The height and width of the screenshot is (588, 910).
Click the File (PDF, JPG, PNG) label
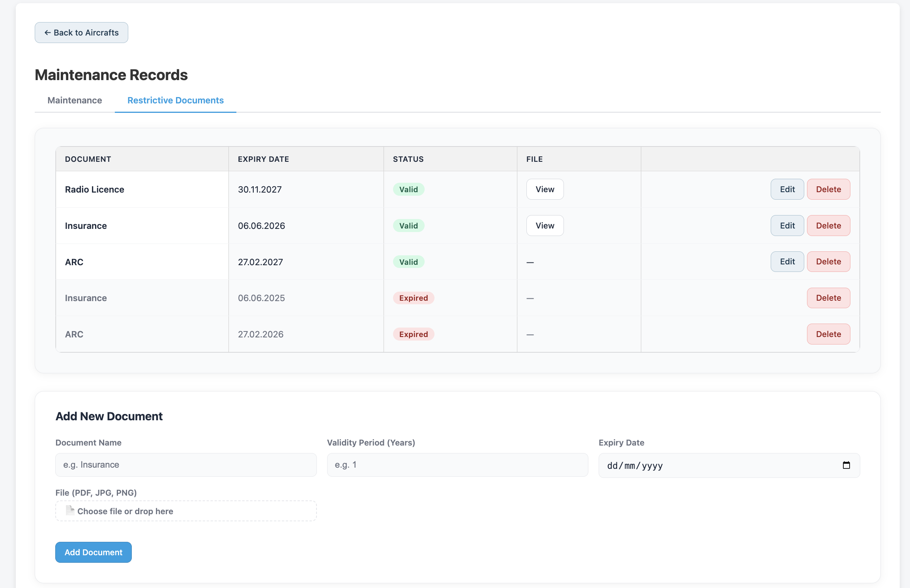96,492
